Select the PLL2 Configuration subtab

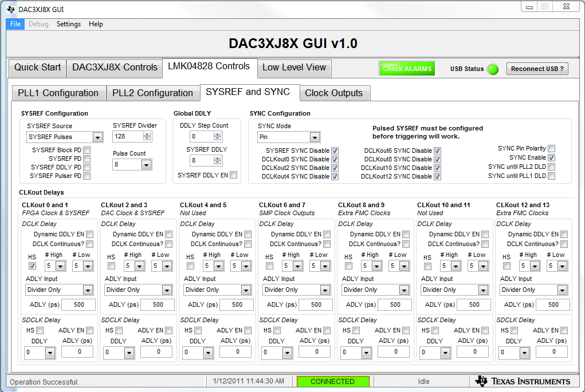click(x=152, y=93)
